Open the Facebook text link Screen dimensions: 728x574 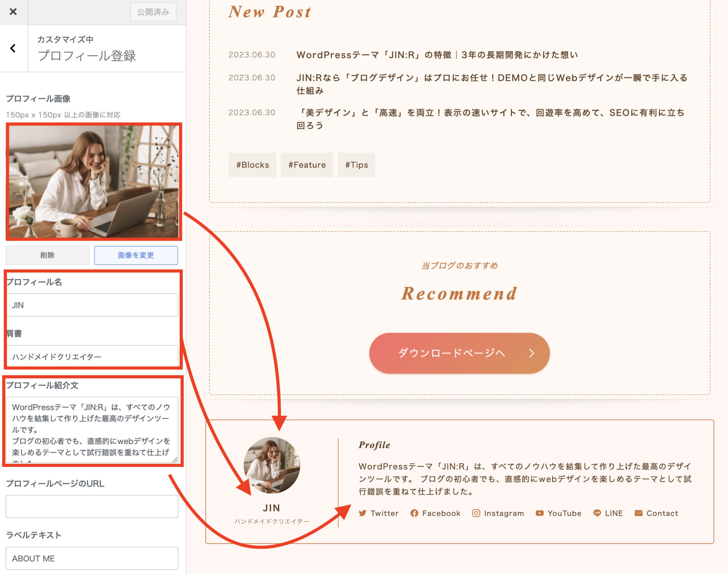pos(441,513)
